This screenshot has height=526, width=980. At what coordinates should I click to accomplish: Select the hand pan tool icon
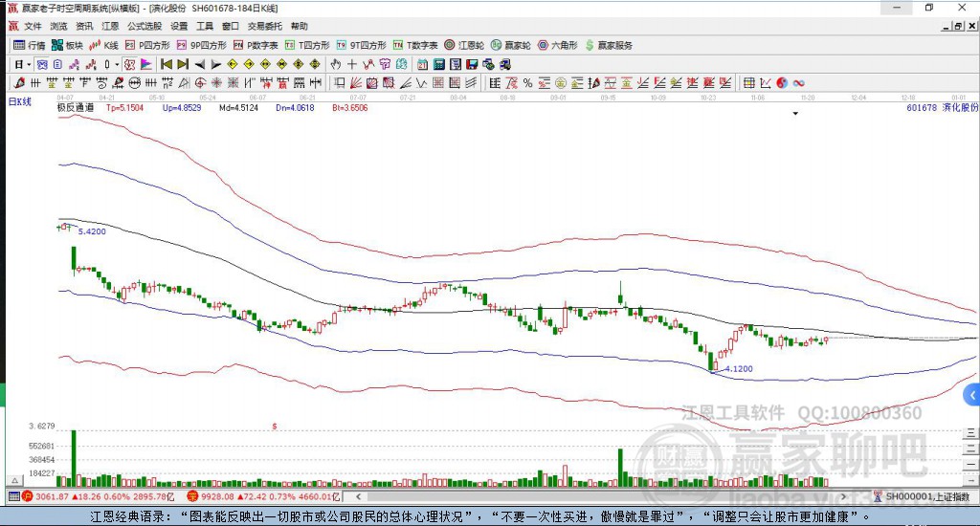click(336, 64)
